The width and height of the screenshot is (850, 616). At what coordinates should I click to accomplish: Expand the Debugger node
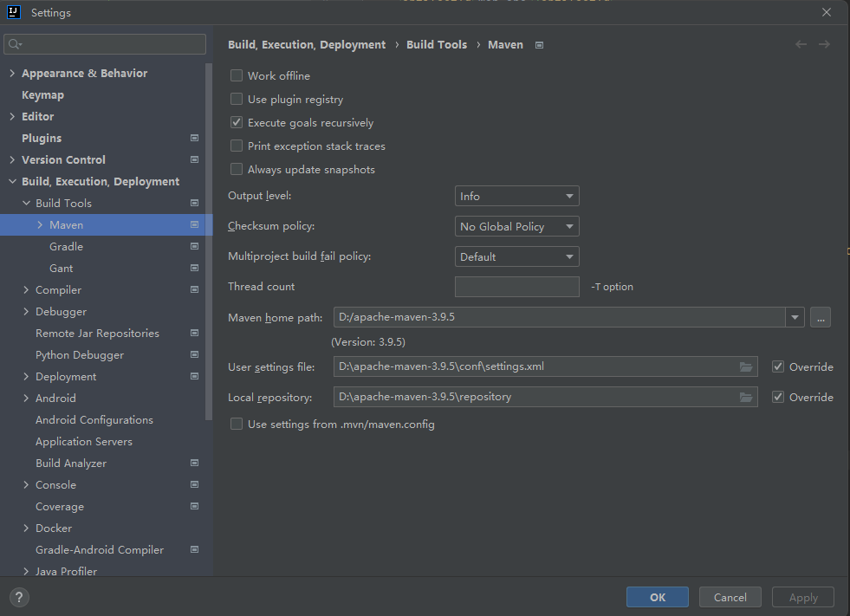pyautogui.click(x=26, y=311)
